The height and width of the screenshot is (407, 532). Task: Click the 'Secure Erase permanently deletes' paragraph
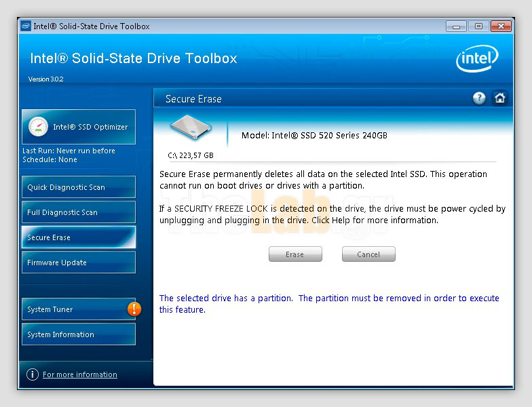[x=323, y=179]
